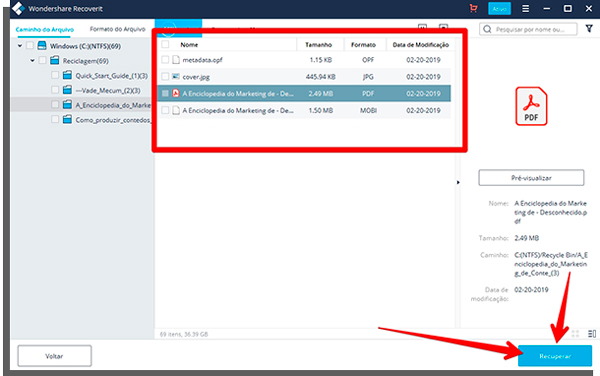Check the metadata.opf checkbox
Screen dimensions: 600x376
pyautogui.click(x=165, y=60)
